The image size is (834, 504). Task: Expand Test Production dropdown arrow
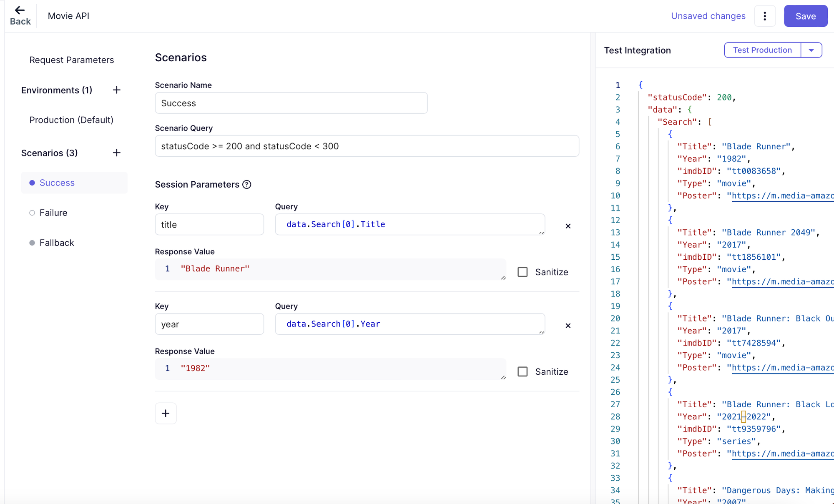pyautogui.click(x=811, y=50)
